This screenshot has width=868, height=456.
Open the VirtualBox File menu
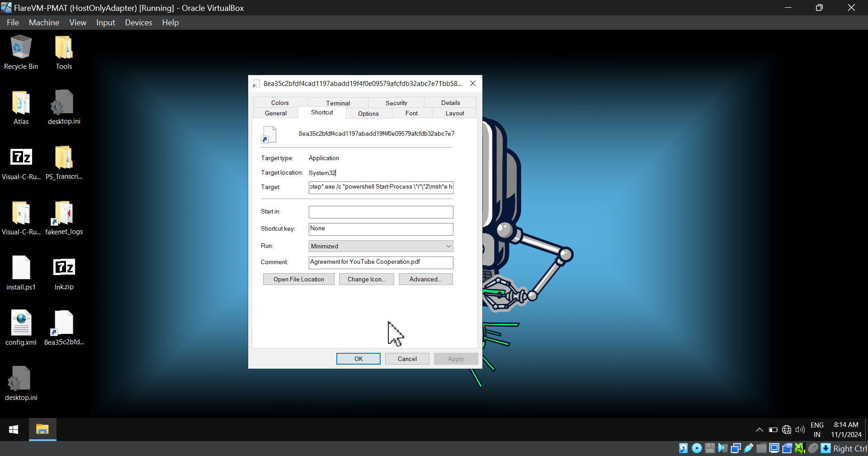pyautogui.click(x=13, y=23)
